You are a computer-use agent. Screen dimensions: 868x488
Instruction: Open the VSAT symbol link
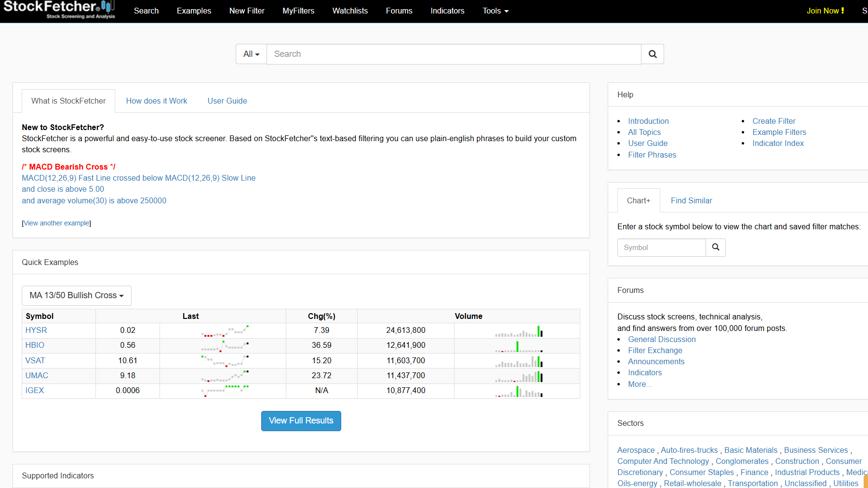tap(35, 360)
